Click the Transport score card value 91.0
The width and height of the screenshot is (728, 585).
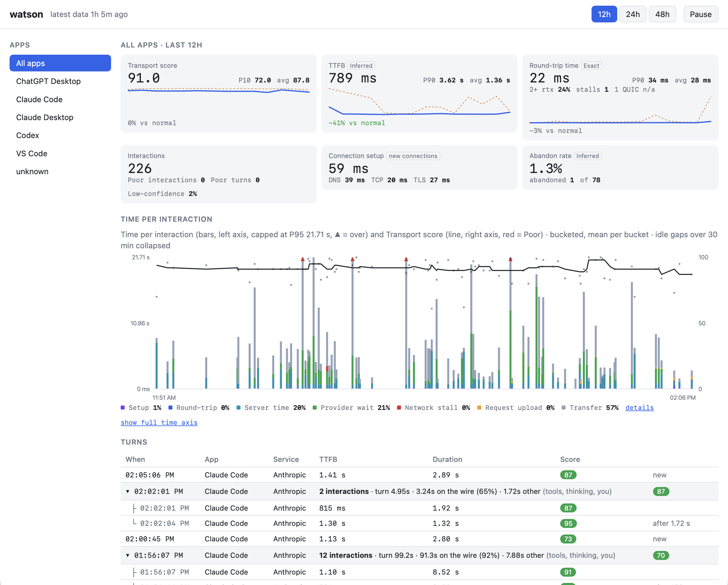coord(144,78)
